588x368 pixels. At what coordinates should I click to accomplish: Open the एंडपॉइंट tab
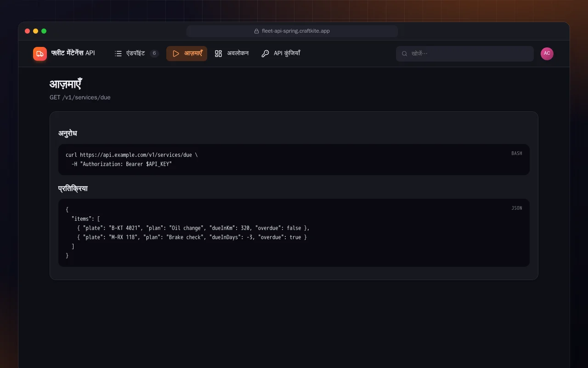pyautogui.click(x=137, y=53)
